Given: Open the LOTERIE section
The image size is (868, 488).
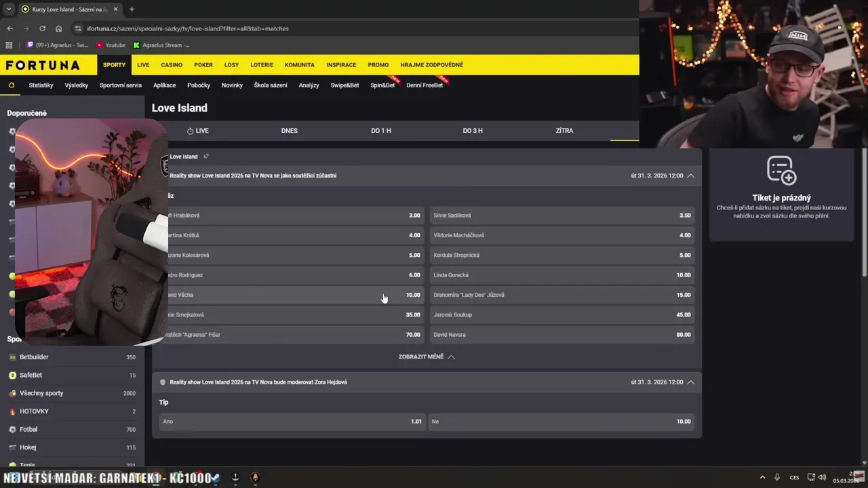Looking at the screenshot, I should coord(262,65).
